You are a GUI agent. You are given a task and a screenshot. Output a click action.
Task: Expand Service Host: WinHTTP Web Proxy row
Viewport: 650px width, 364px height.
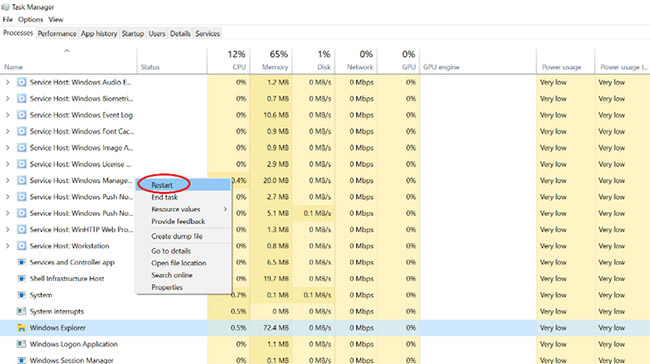[x=7, y=229]
